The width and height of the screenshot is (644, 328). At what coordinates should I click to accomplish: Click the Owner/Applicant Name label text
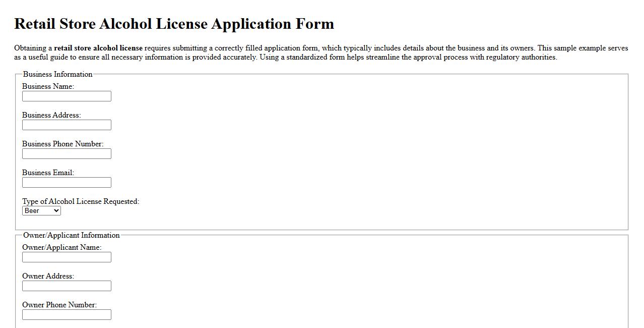[62, 247]
